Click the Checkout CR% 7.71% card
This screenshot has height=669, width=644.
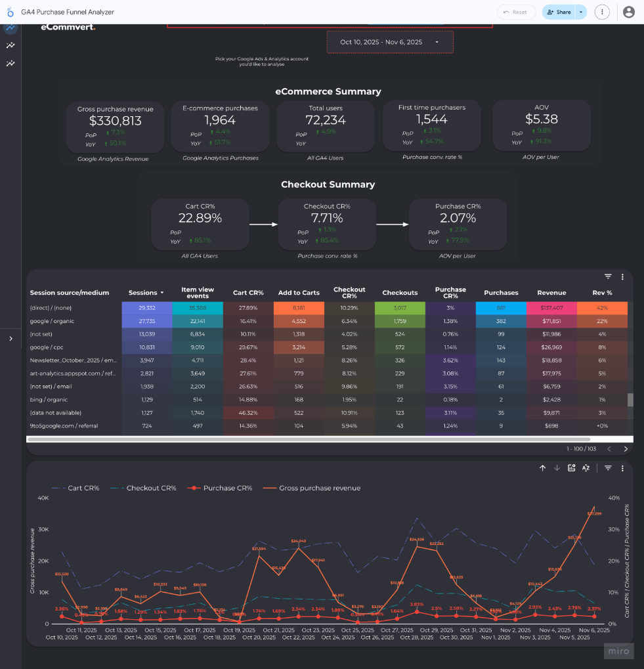(327, 225)
